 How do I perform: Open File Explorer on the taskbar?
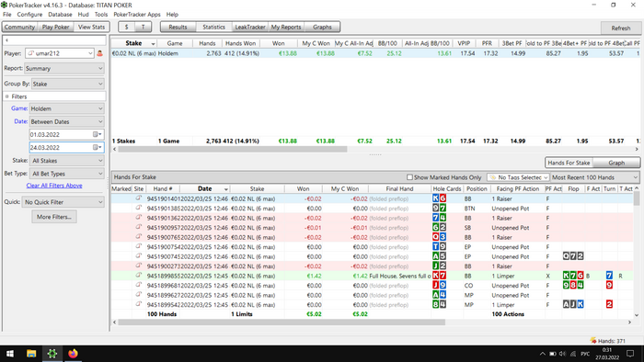click(31, 354)
